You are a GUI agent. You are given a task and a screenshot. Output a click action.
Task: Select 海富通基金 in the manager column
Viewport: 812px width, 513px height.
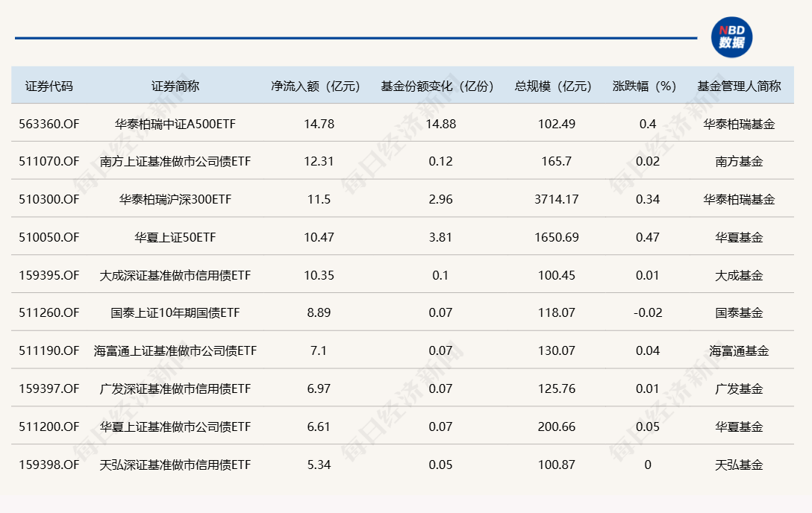pyautogui.click(x=739, y=351)
